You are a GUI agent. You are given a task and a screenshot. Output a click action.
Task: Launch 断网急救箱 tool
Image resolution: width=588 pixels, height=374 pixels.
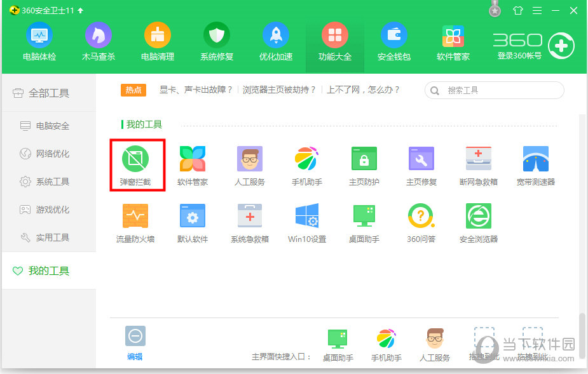(x=479, y=166)
